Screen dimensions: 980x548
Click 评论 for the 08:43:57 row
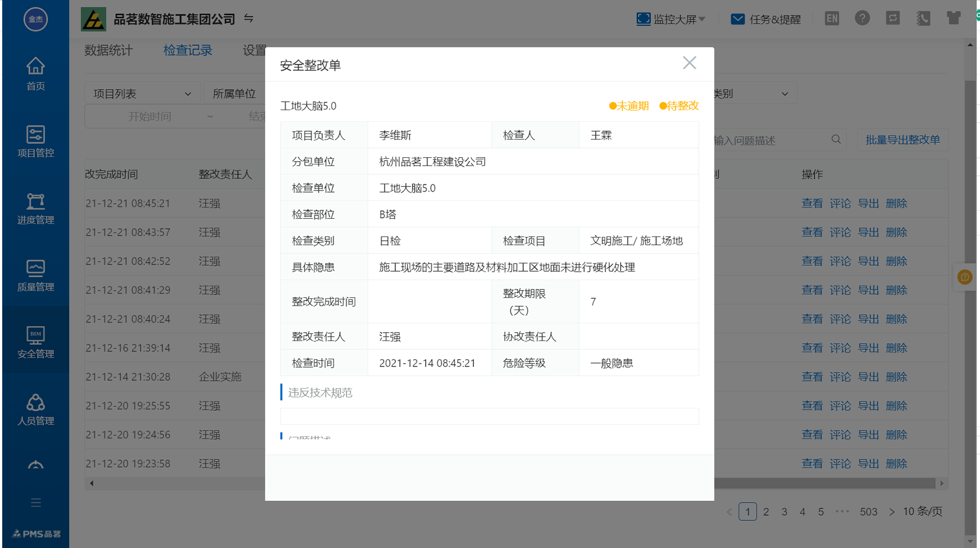pyautogui.click(x=840, y=232)
